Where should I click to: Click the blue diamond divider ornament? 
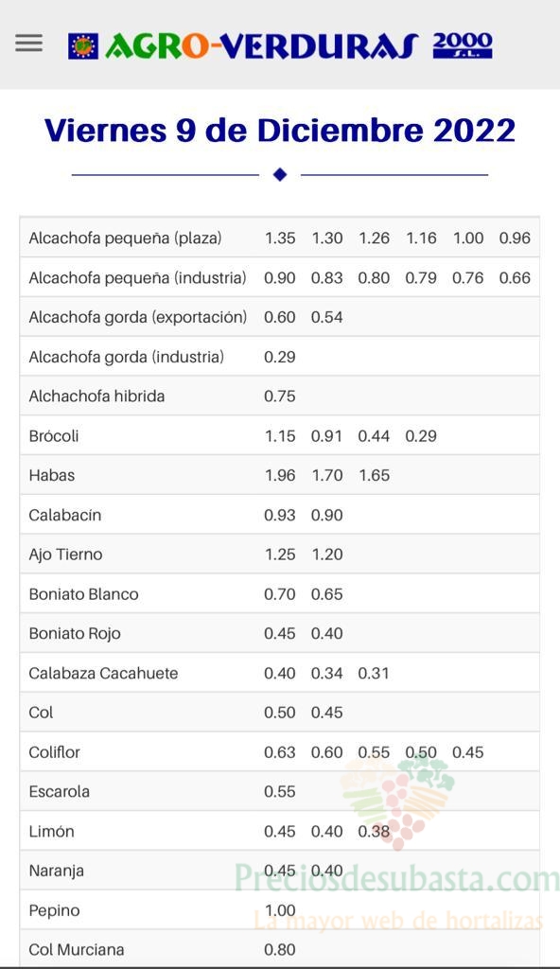click(280, 175)
